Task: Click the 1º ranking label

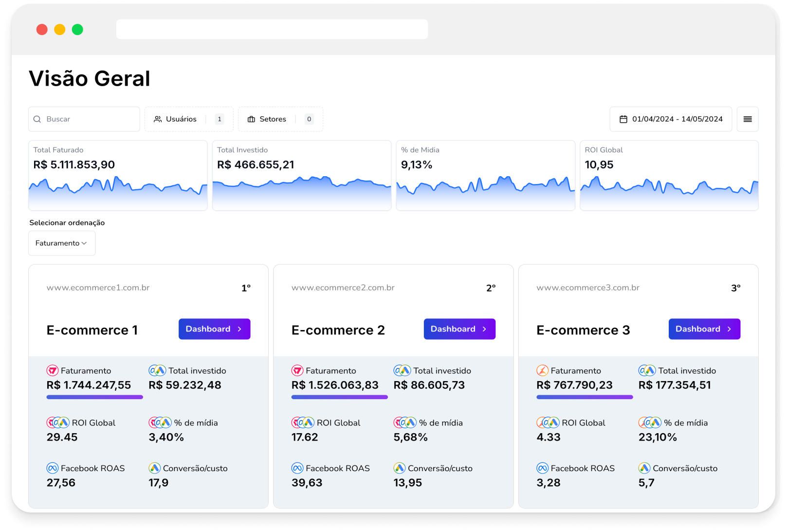Action: (x=246, y=288)
